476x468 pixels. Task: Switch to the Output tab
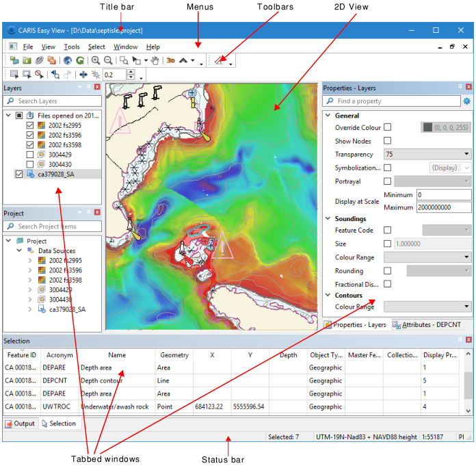point(20,424)
